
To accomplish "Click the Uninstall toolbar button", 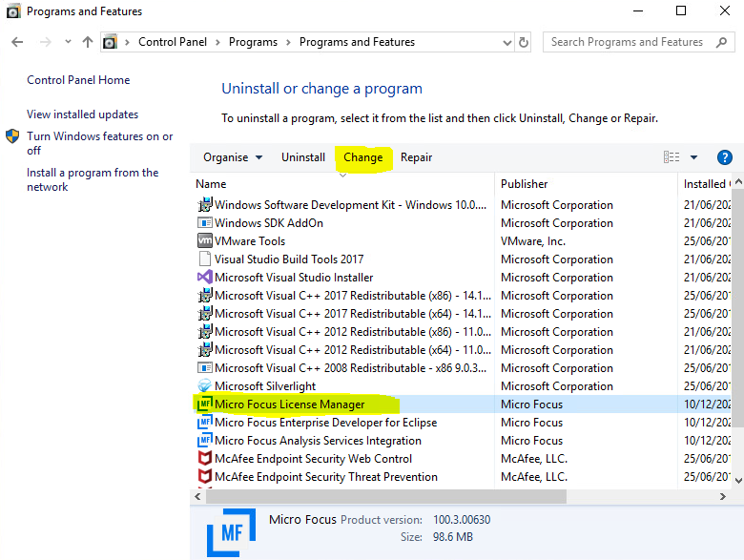I will click(x=303, y=157).
